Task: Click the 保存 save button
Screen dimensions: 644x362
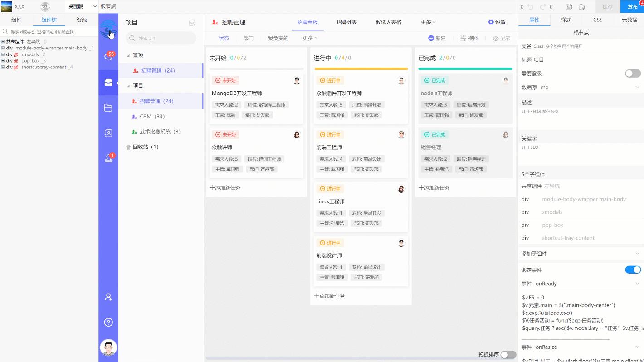Action: click(x=608, y=7)
